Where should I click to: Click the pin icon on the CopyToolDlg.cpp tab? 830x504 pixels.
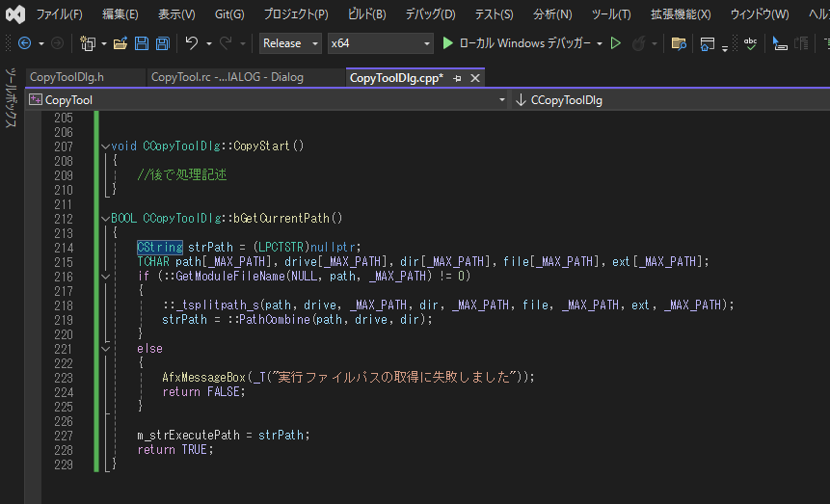click(x=457, y=78)
